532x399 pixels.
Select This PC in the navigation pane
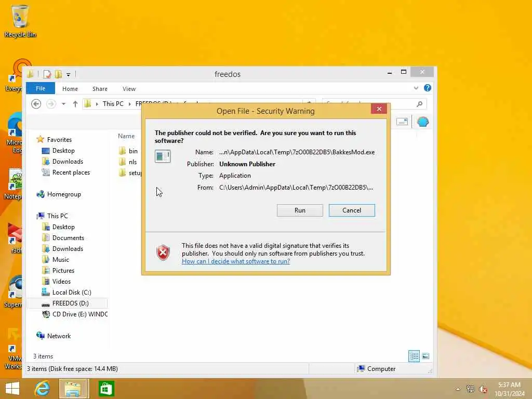[x=57, y=216]
